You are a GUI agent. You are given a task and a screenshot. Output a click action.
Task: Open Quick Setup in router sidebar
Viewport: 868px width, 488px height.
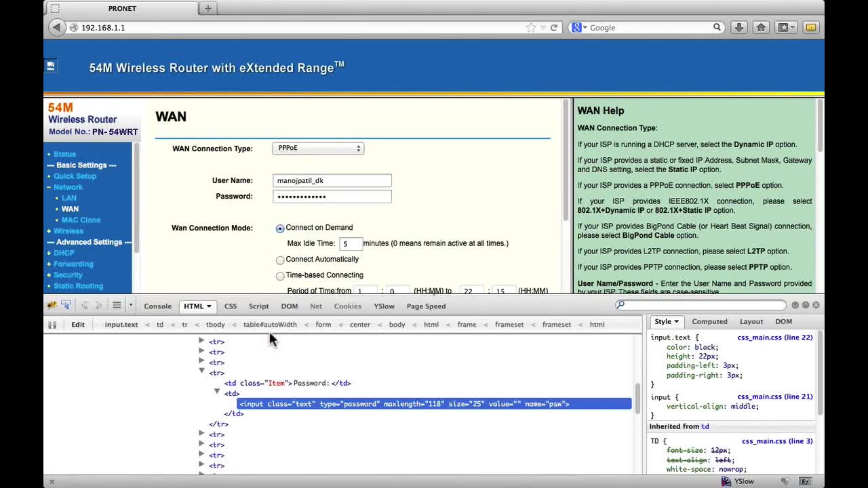coord(75,176)
